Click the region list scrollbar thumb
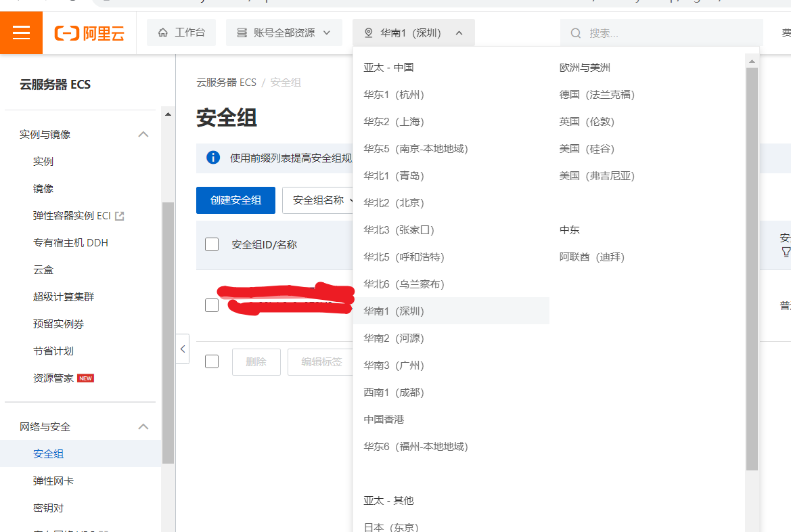This screenshot has height=532, width=791. [x=752, y=269]
